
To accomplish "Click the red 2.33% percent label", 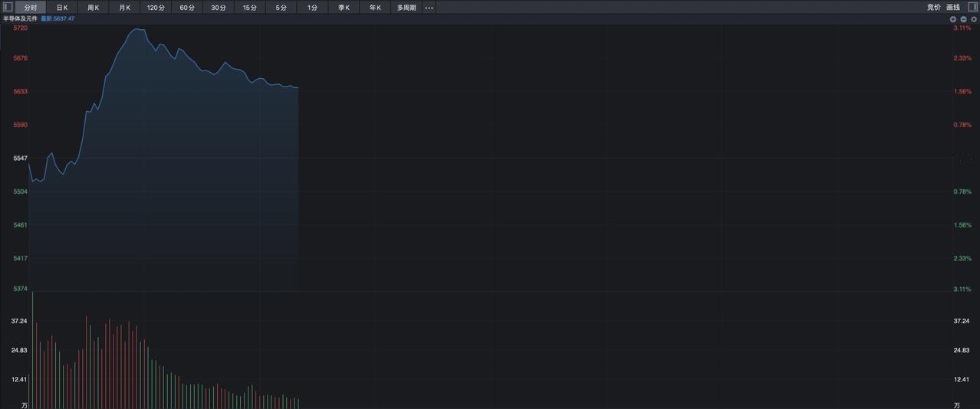I will 962,58.
